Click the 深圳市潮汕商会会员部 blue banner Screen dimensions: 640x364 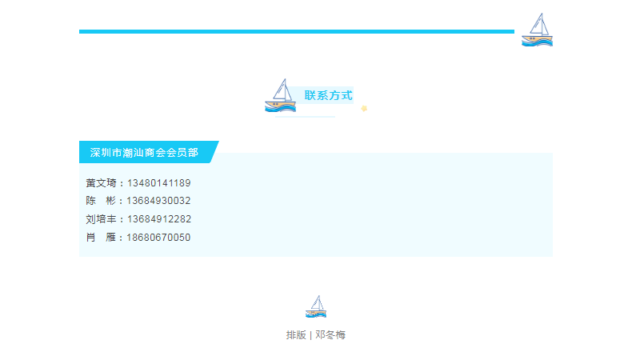pyautogui.click(x=145, y=152)
